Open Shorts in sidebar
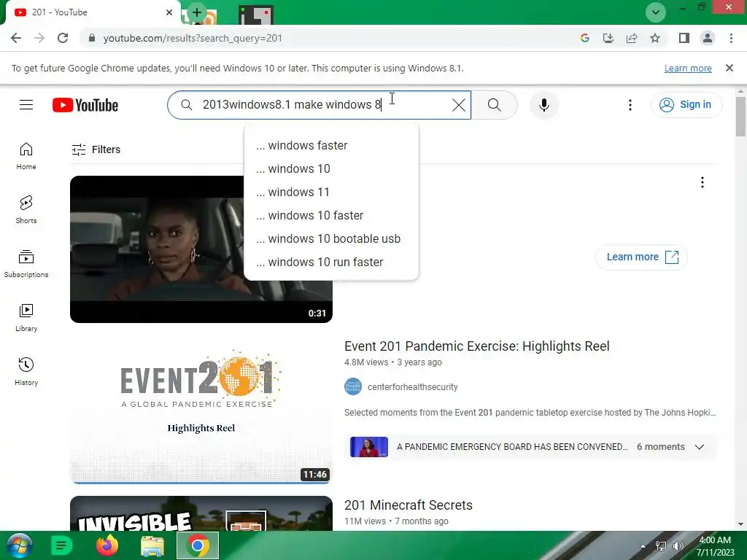 click(x=26, y=210)
